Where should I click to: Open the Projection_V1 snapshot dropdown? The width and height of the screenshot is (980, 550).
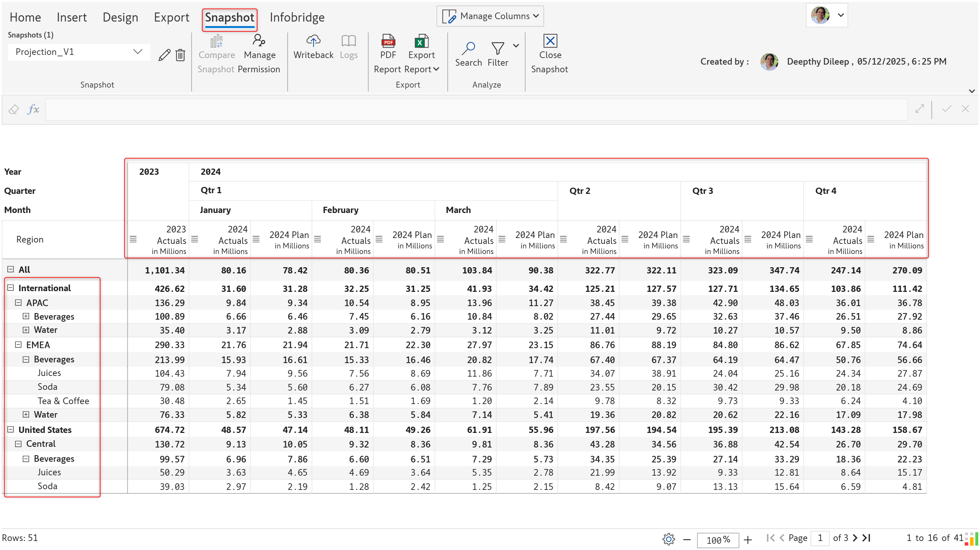pyautogui.click(x=79, y=52)
